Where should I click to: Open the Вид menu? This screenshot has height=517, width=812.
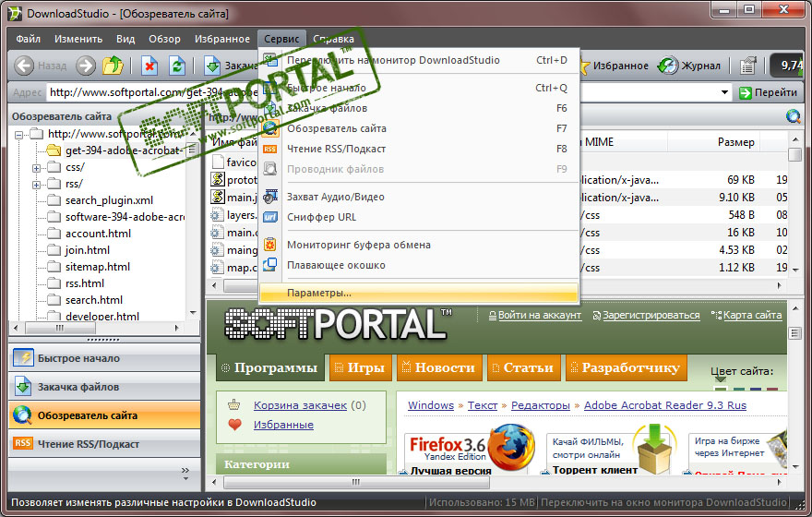[x=125, y=39]
